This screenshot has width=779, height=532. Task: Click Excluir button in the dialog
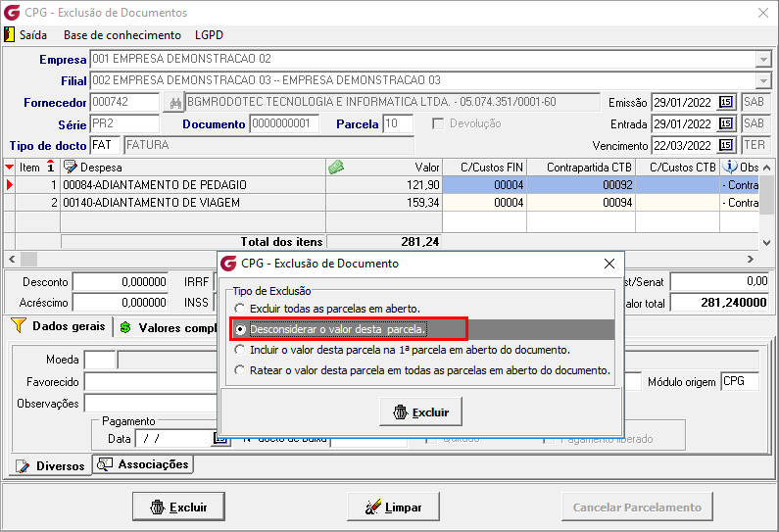tap(420, 411)
